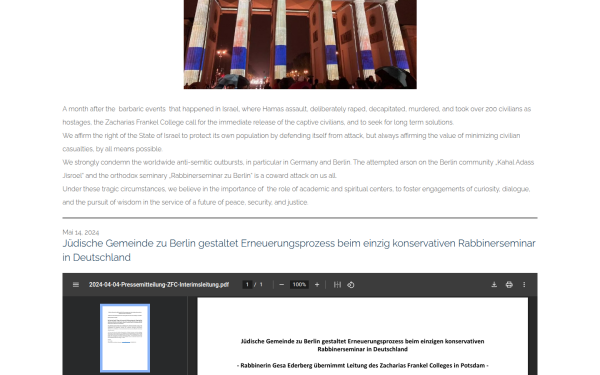600x375 pixels.
Task: Click the bold PDF title about Rabbinerseminar in Deutschland
Action: [362, 345]
